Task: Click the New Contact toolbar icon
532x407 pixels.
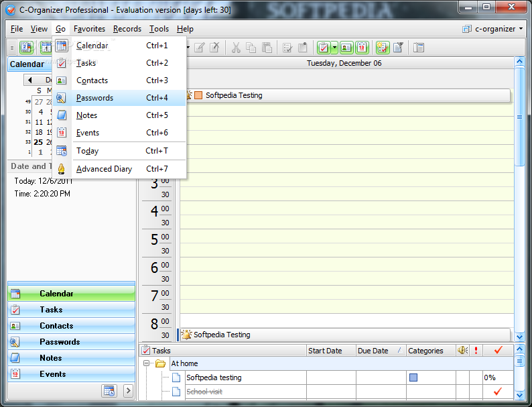Action: [x=346, y=48]
